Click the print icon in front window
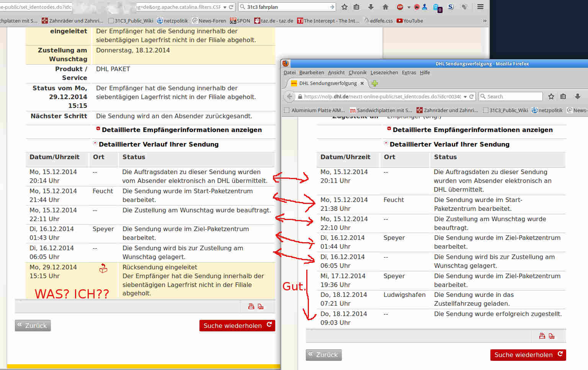 point(542,336)
